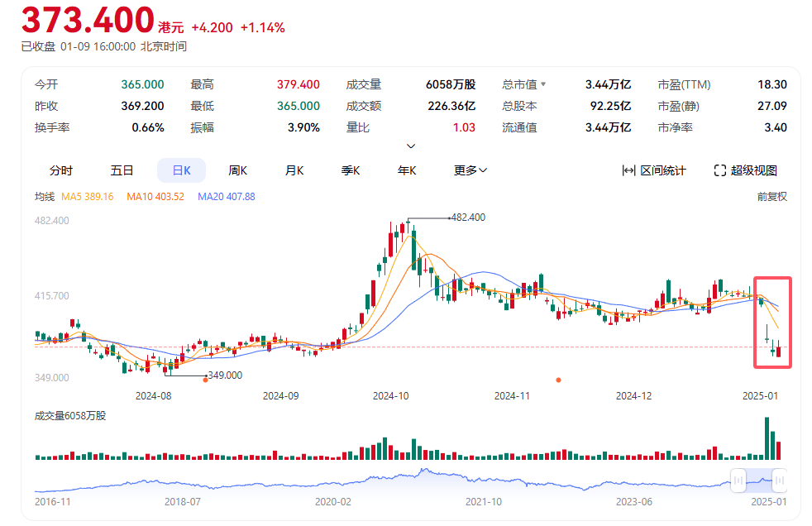Click the MA10 403.52 moving average label
812x526 pixels.
click(155, 197)
